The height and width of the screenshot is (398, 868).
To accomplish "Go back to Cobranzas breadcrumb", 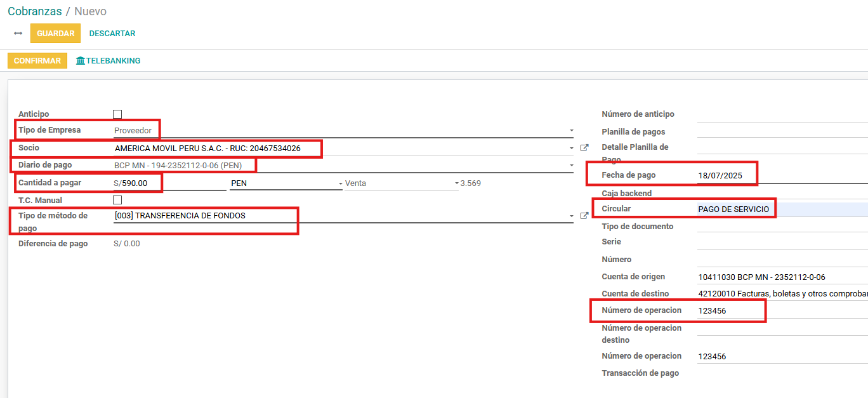I will click(x=35, y=11).
